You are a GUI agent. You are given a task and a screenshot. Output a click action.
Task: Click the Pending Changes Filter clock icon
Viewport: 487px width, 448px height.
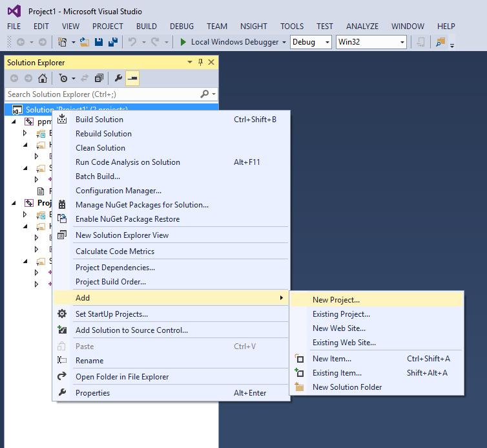coord(63,78)
